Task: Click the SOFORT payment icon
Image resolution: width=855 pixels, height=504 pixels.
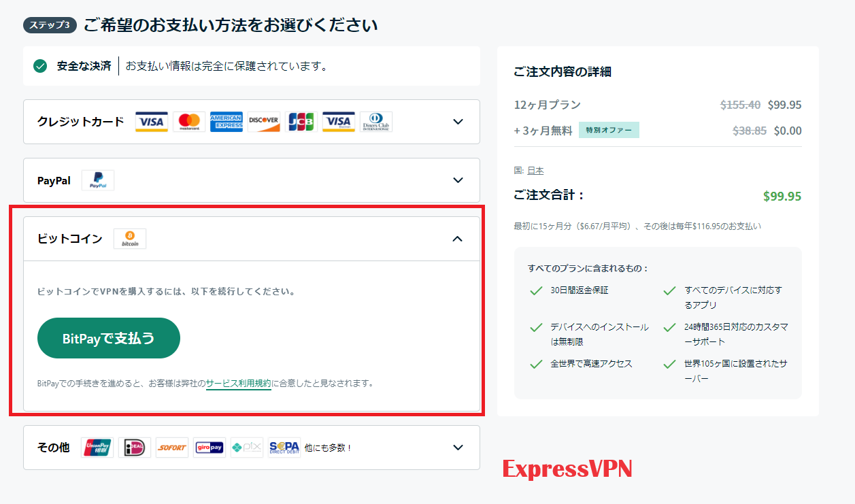Action: pos(172,448)
